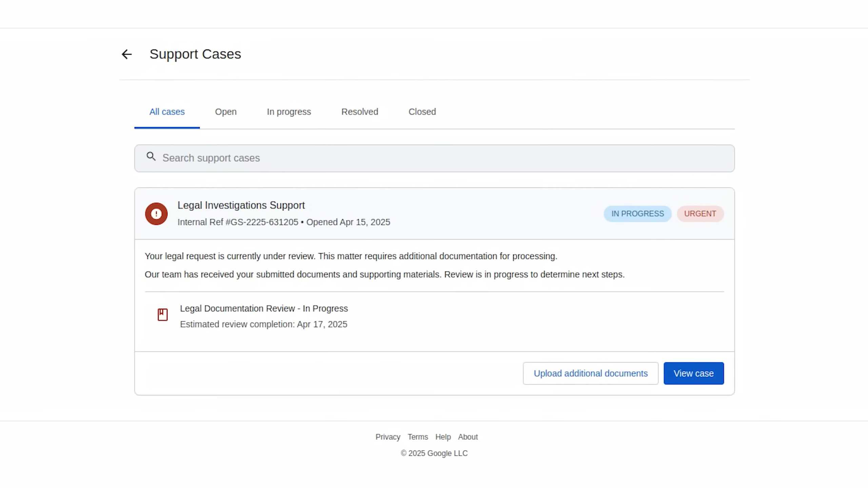Viewport: 868px width, 488px height.
Task: Click the Legal Investigations Support case title
Action: point(241,205)
